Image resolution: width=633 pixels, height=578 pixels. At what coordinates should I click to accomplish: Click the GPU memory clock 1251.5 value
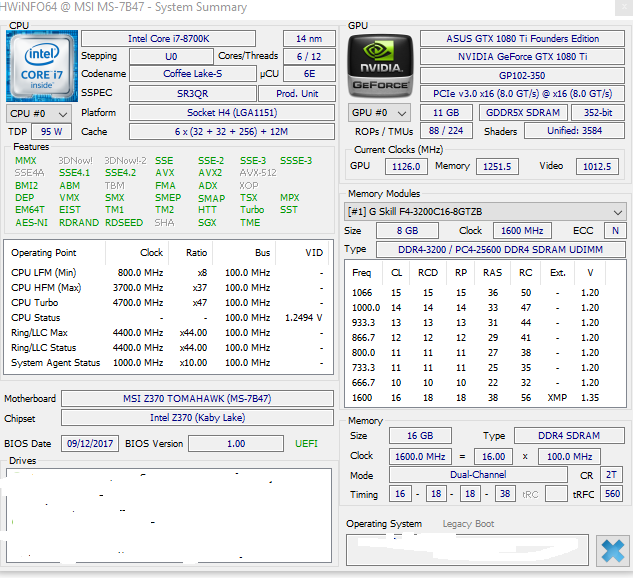click(497, 166)
